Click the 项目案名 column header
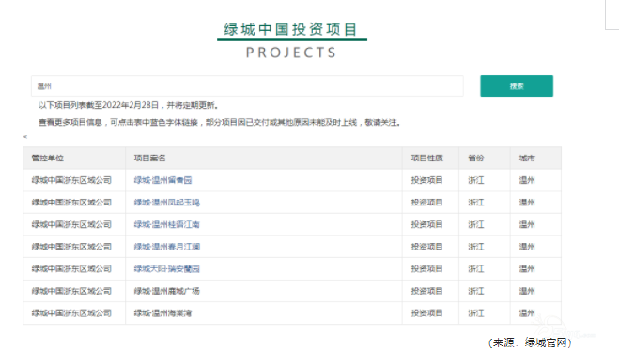The image size is (619, 364). point(149,159)
